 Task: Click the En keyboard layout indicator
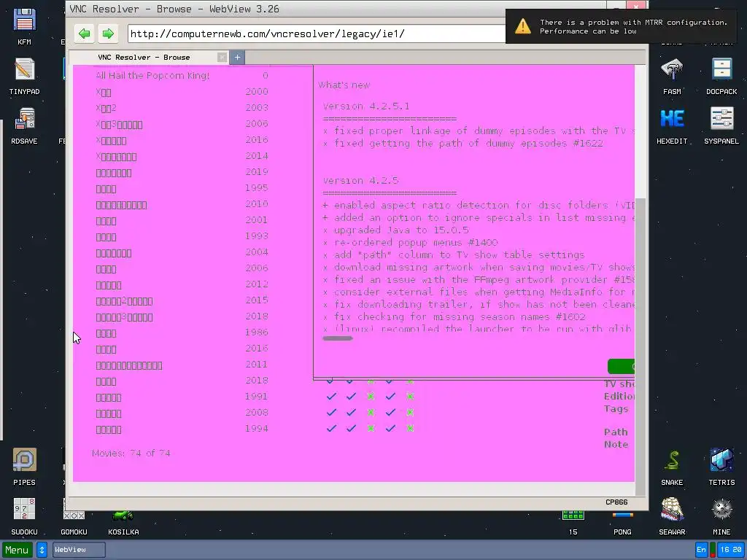coord(701,550)
